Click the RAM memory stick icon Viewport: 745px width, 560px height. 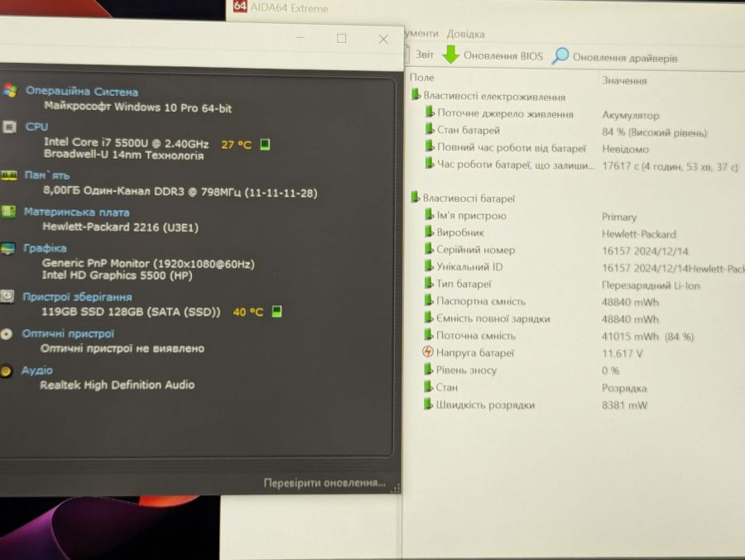click(8, 175)
